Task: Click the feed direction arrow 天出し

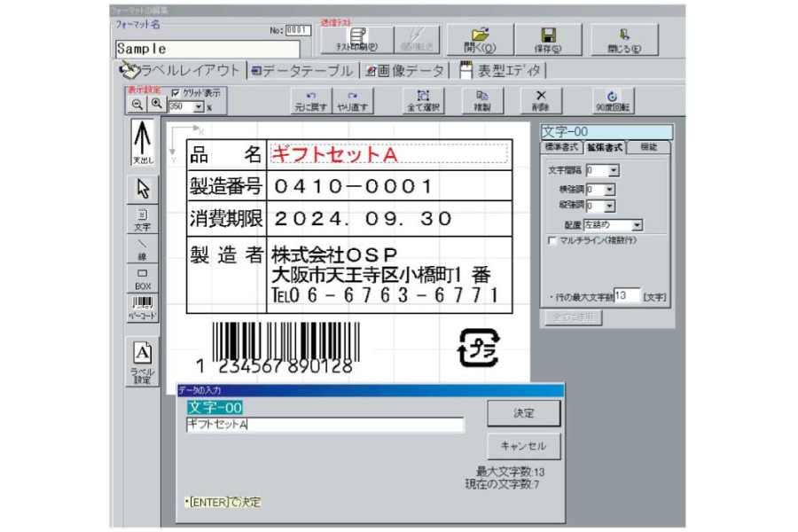Action: (143, 143)
